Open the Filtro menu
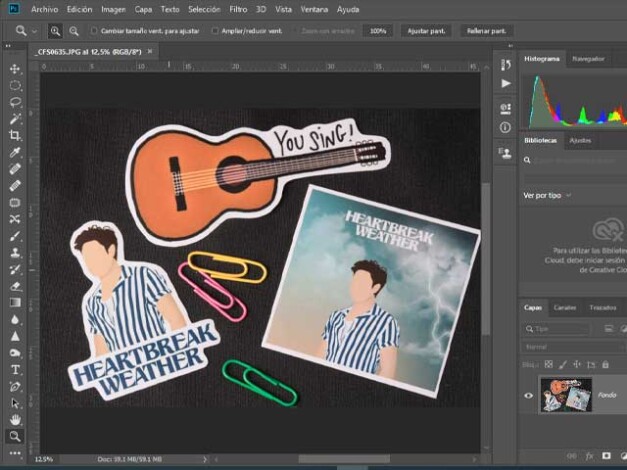627x470 pixels. pyautogui.click(x=238, y=9)
